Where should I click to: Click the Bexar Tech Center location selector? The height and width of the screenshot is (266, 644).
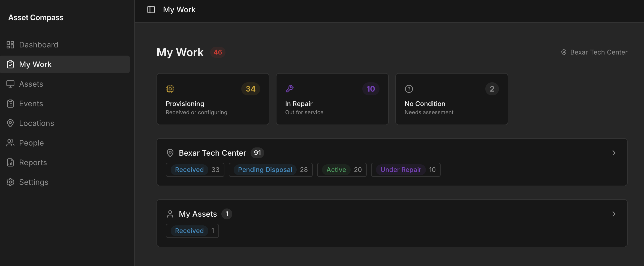594,52
